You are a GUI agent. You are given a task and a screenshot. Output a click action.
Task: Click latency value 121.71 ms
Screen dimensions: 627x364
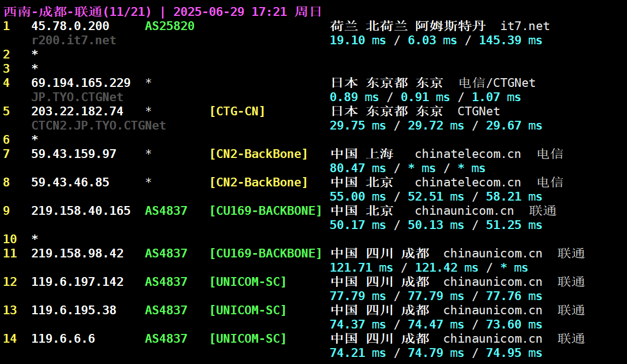[x=361, y=267]
